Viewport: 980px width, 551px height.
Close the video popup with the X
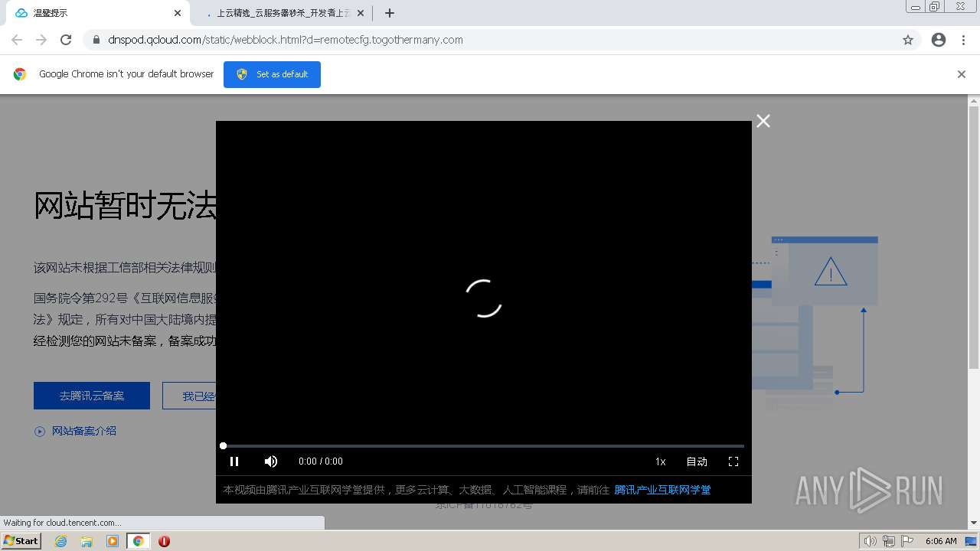(x=763, y=121)
